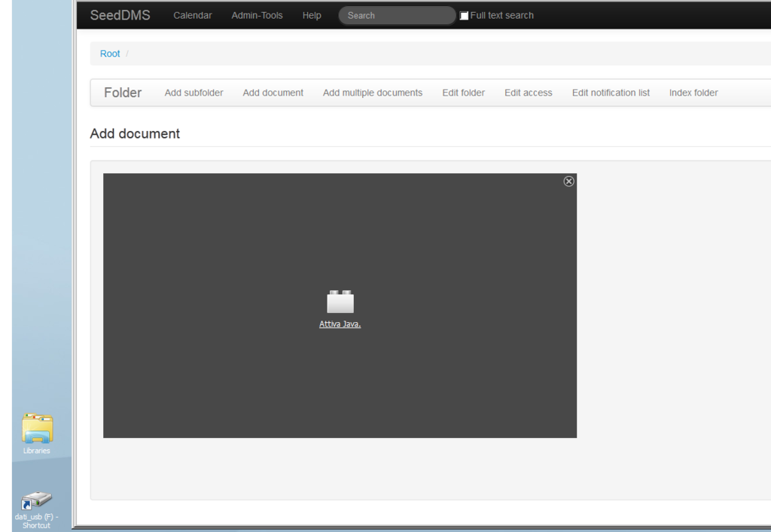Close the Java applet overlay
The image size is (771, 532).
(x=569, y=181)
